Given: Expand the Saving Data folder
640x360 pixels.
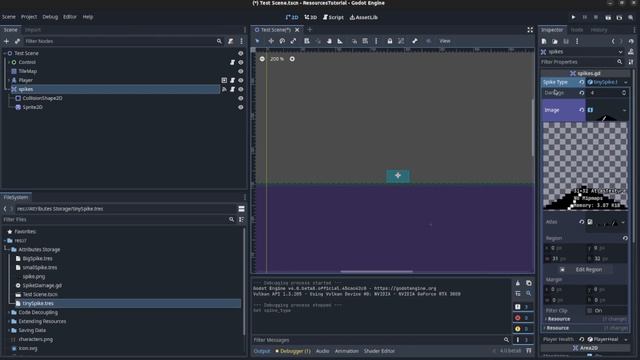Looking at the screenshot, I should [9, 331].
